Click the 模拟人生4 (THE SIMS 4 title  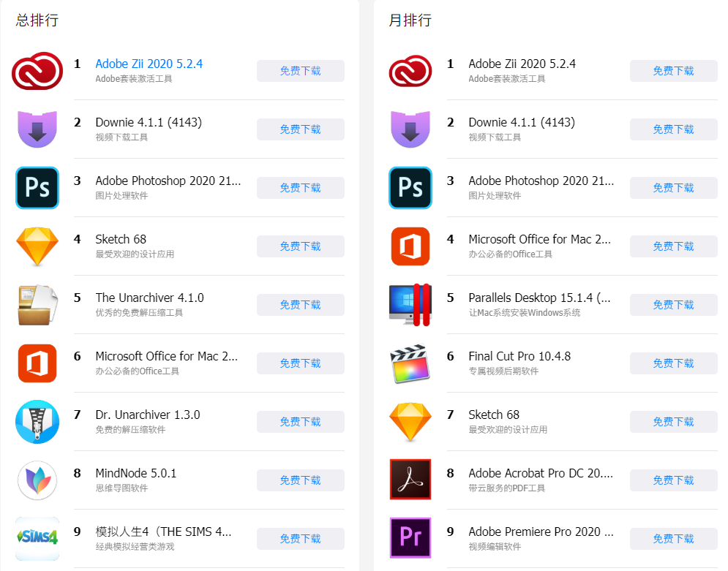point(163,532)
